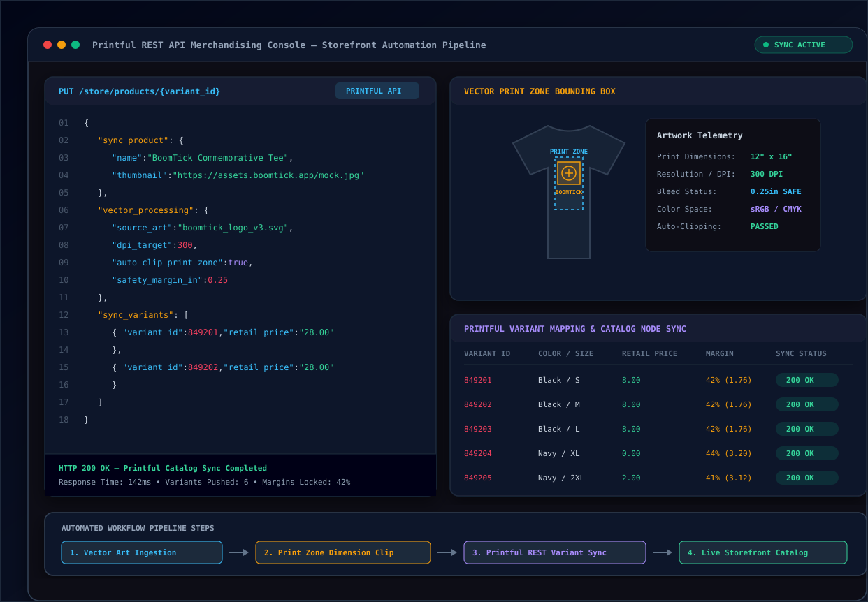
Task: Click variant ID 849205 in the table
Action: point(478,478)
